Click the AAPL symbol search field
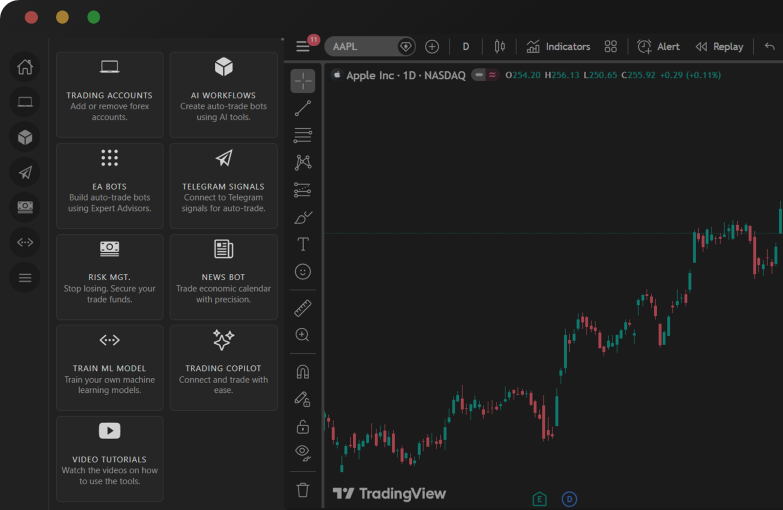 pyautogui.click(x=360, y=46)
